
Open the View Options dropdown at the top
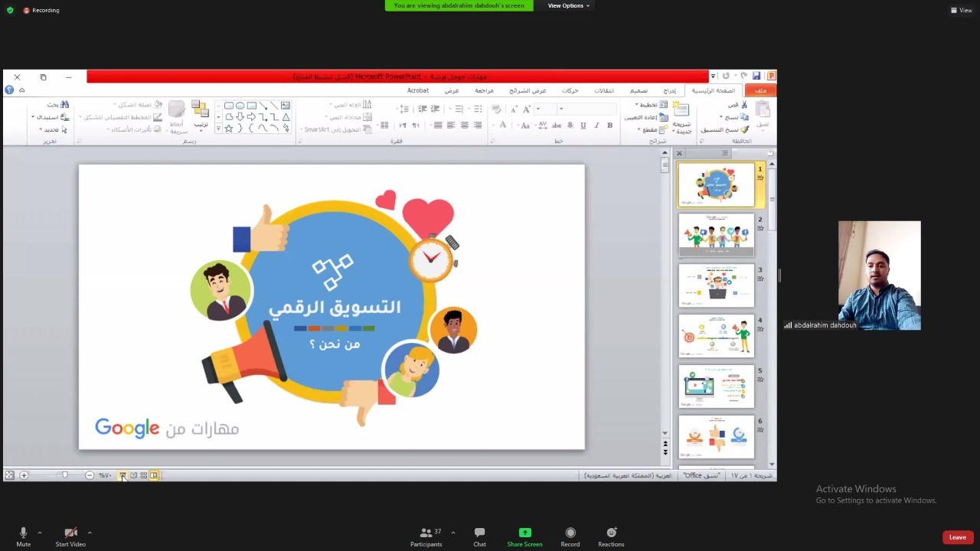click(x=568, y=5)
